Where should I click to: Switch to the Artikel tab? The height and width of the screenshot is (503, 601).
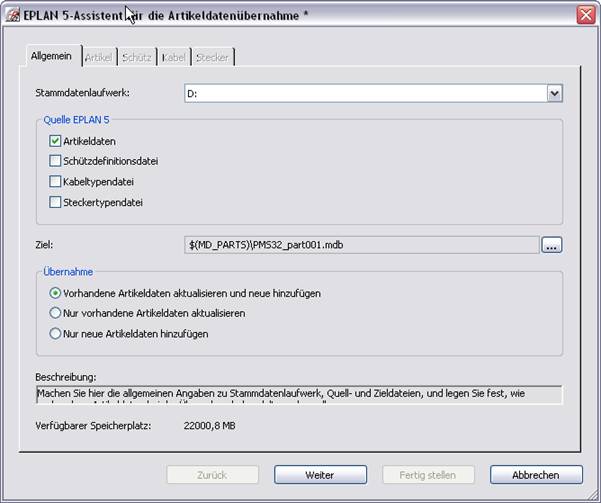(98, 57)
